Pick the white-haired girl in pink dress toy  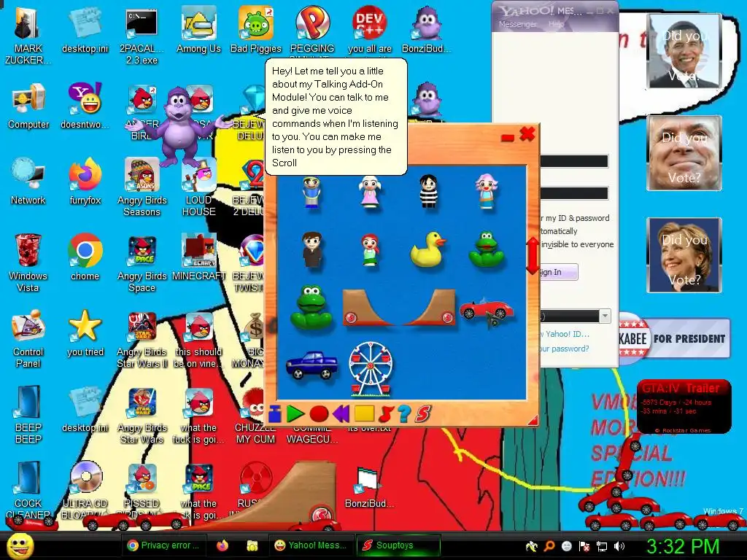[370, 191]
